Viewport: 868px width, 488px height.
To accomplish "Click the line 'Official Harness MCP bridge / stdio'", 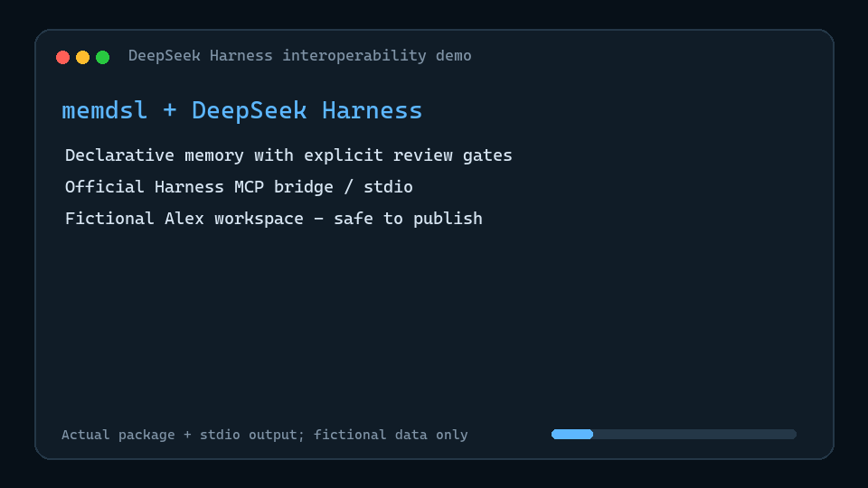I will point(239,187).
